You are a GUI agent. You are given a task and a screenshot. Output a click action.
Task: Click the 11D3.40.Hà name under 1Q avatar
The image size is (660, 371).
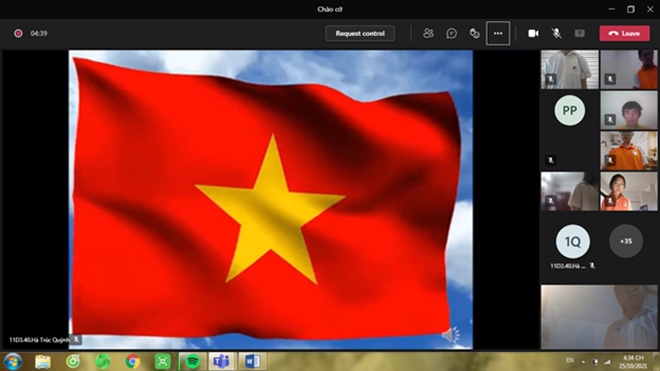point(567,266)
